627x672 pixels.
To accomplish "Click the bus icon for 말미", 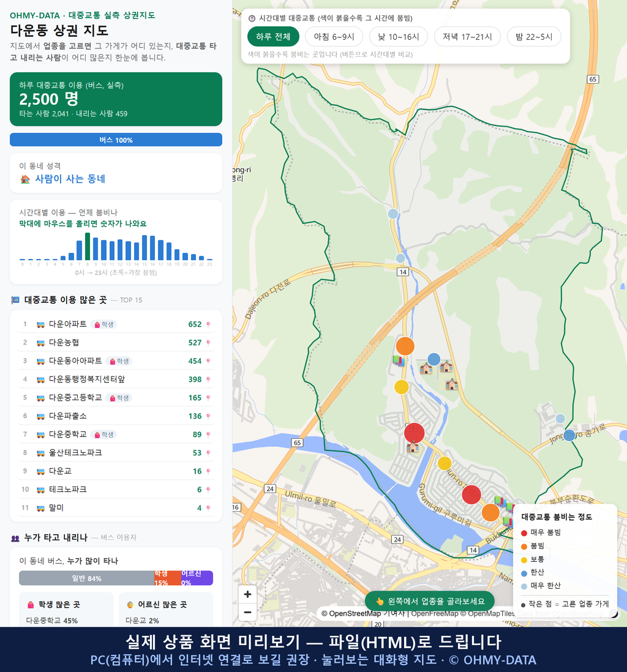I will click(x=41, y=509).
